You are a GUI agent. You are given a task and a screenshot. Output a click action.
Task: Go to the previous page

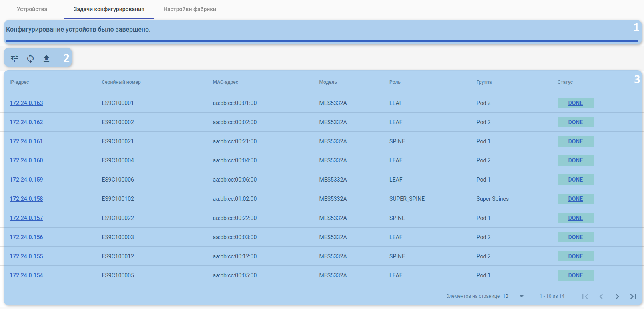coord(601,296)
